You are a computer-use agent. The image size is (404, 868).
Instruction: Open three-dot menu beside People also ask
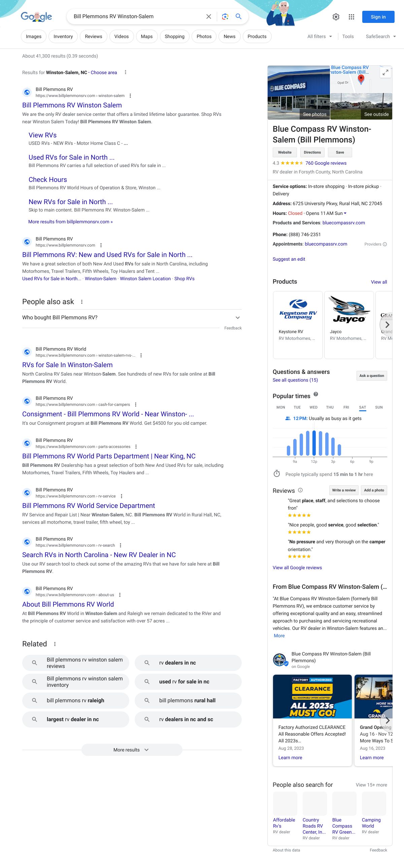[82, 302]
